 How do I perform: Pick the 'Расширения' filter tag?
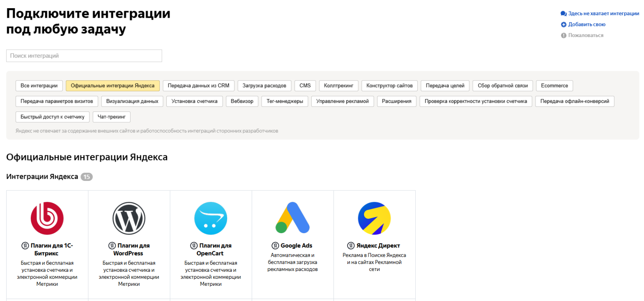point(397,101)
